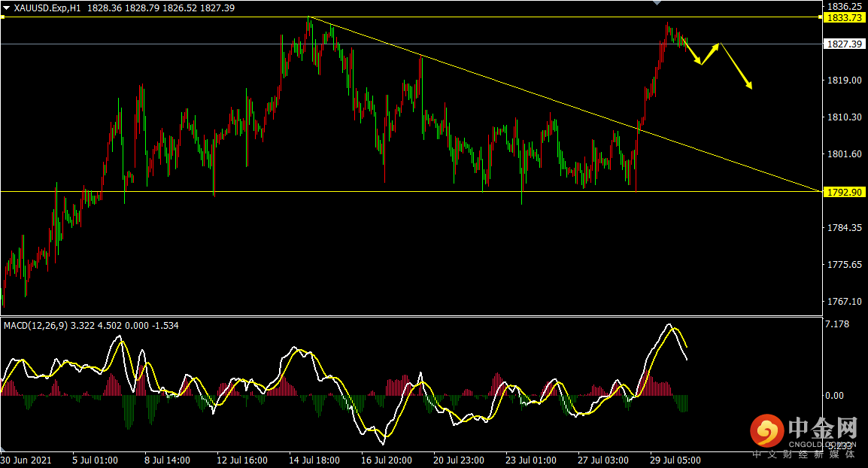Click the current price label 1827.39
This screenshot has width=868, height=468.
(844, 44)
